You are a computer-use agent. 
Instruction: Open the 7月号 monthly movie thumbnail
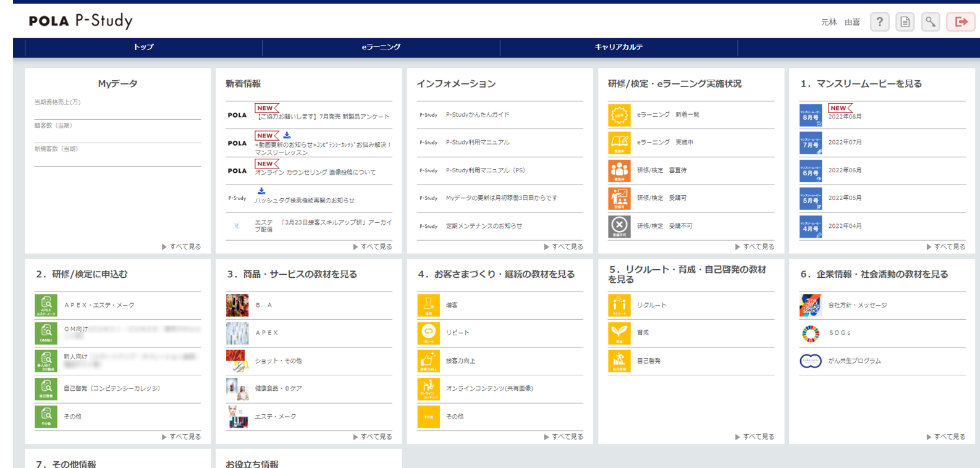click(811, 143)
